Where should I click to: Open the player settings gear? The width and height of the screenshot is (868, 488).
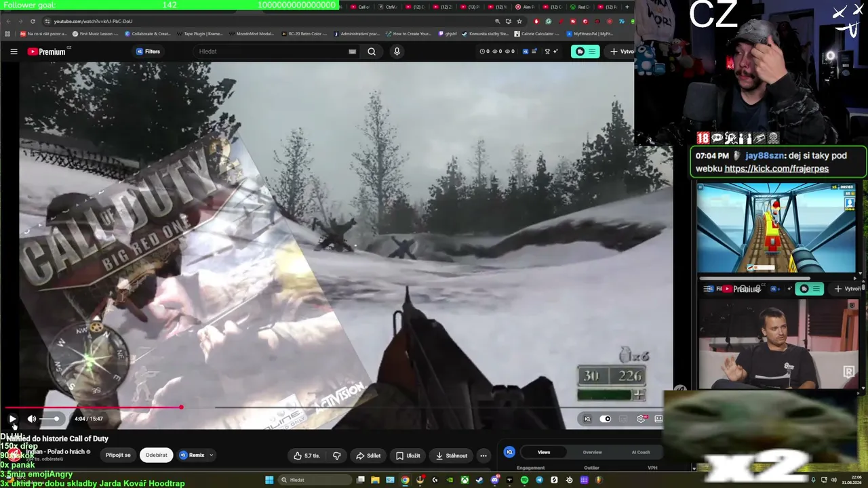[641, 419]
